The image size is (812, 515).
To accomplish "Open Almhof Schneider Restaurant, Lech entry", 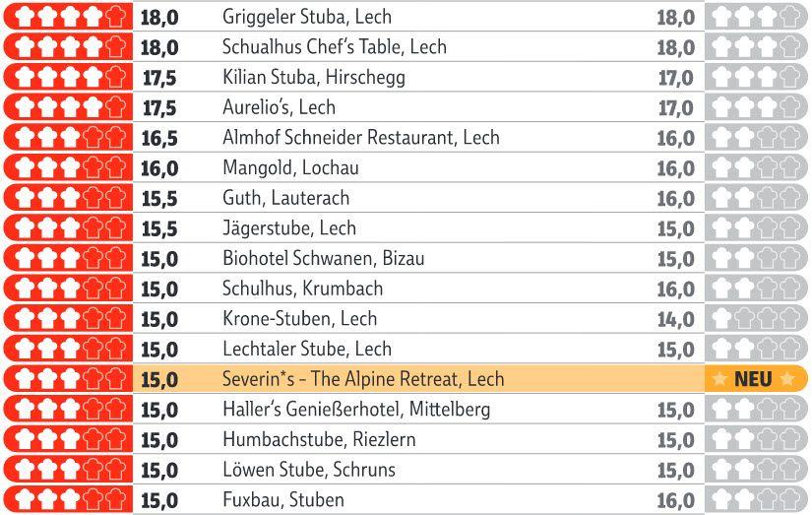I will coord(361,137).
